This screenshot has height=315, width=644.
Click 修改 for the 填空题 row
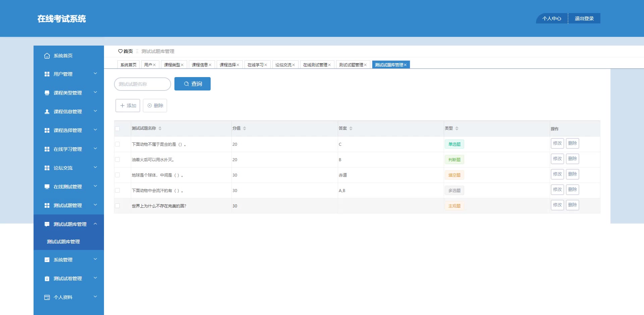[557, 174]
